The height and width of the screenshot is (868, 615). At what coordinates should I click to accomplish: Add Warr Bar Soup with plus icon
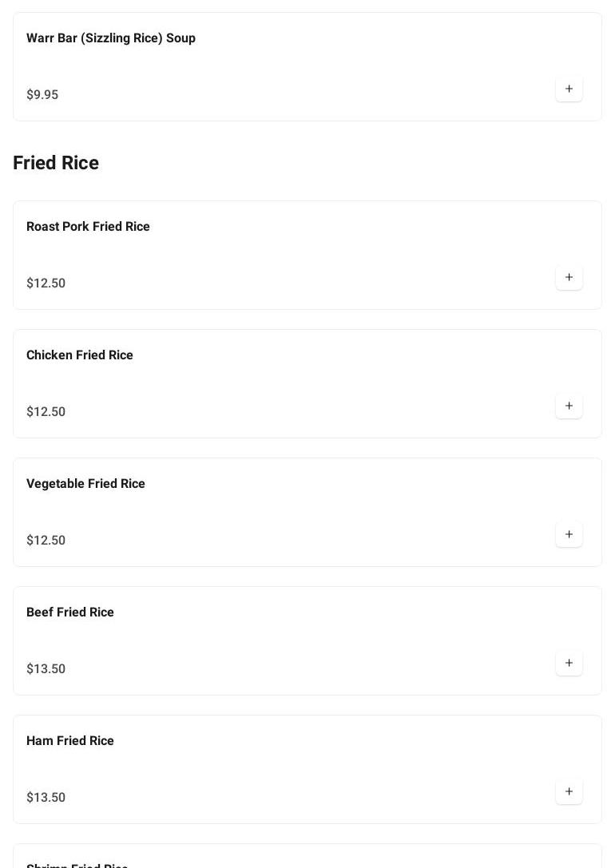(x=569, y=89)
